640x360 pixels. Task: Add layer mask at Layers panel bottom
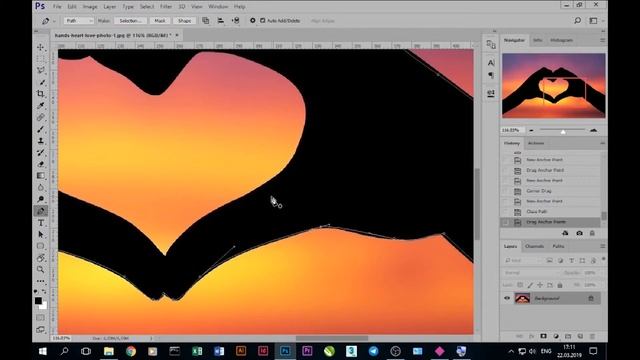coord(543,336)
